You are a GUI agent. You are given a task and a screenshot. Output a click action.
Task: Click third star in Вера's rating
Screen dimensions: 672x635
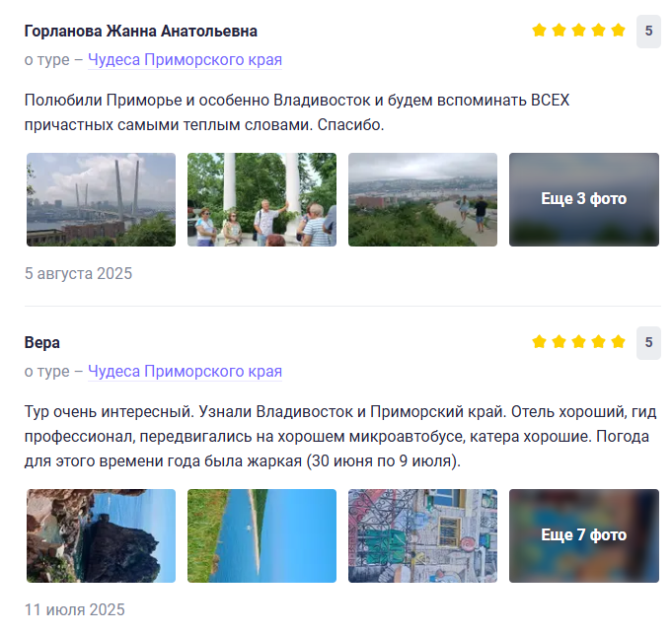(x=579, y=342)
